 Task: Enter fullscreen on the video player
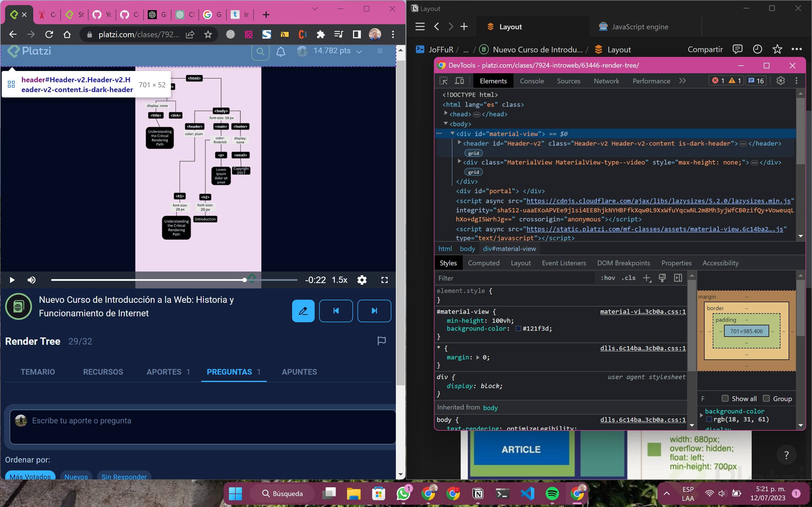[x=385, y=280]
